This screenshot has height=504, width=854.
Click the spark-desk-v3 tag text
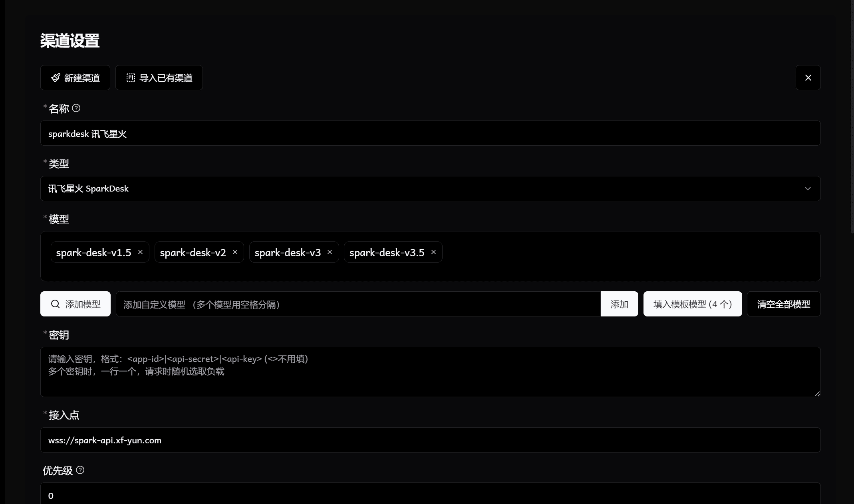(288, 253)
